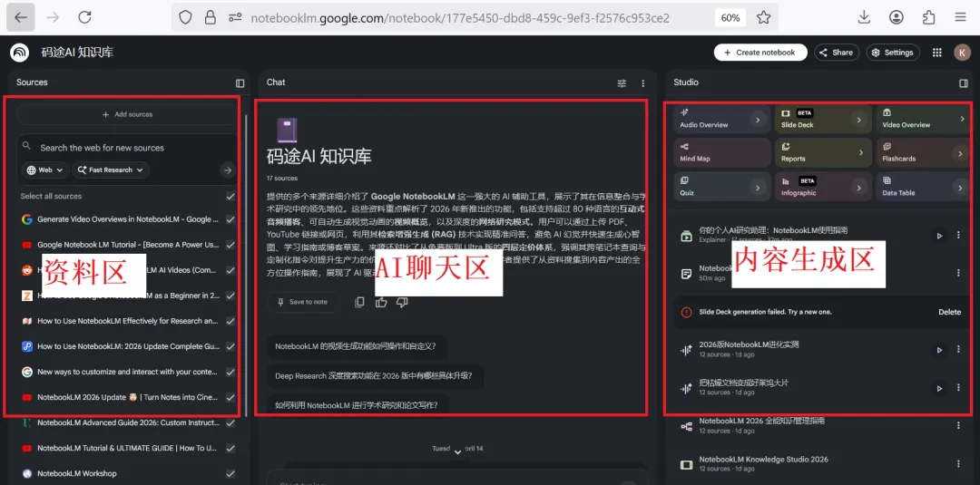This screenshot has width=980, height=485.
Task: Open the browser extensions puzzle icon
Action: point(929,17)
